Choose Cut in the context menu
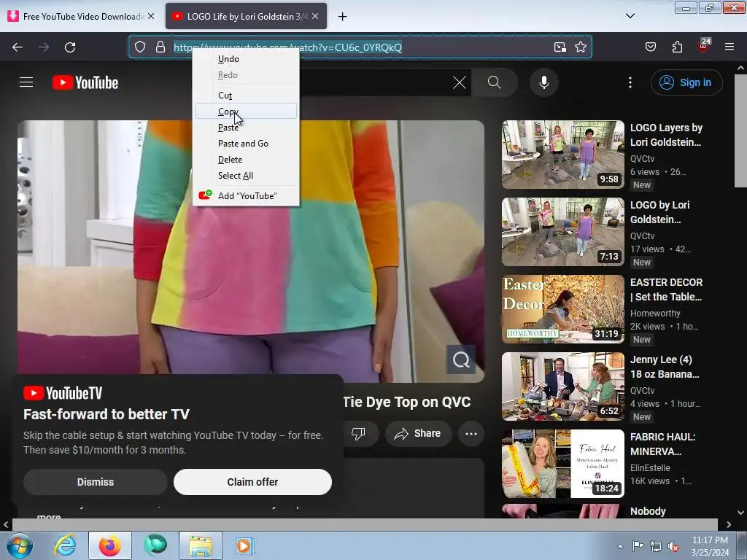The width and height of the screenshot is (747, 560). click(246, 96)
